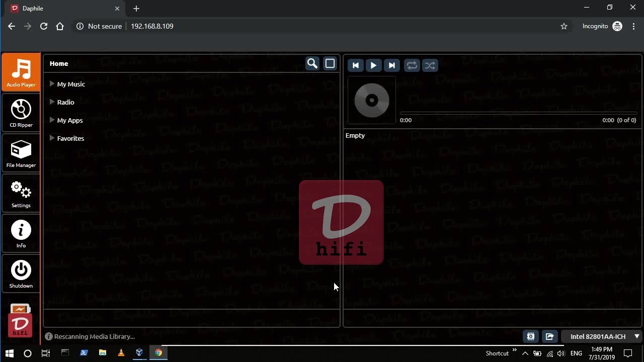Viewport: 644px width, 362px height.
Task: Expand the Favorites tree item
Action: click(52, 138)
